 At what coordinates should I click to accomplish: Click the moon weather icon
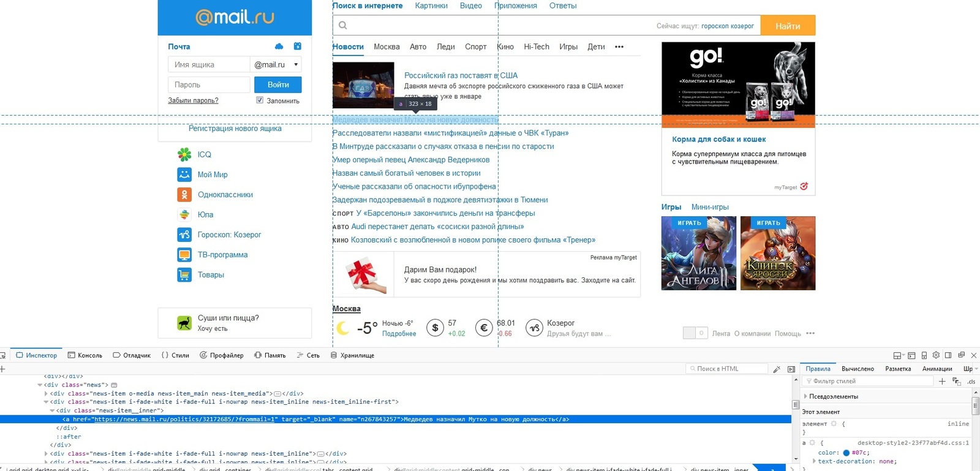343,328
